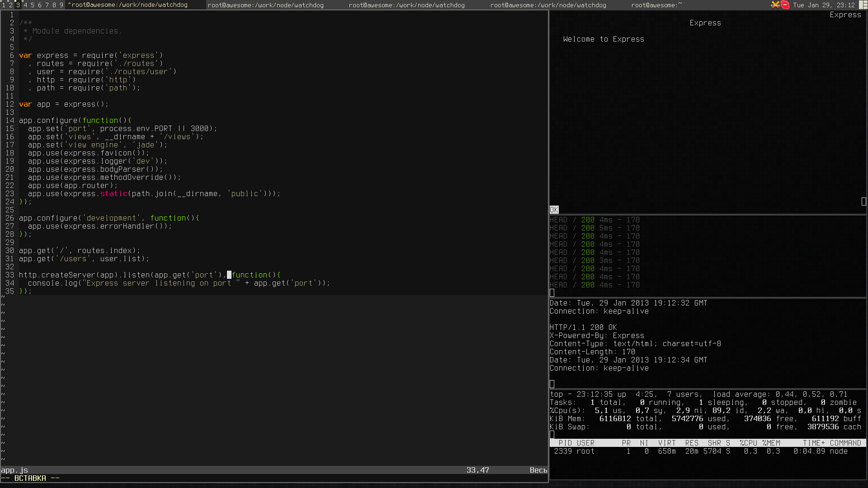868x488 pixels.
Task: Switch to workspace tag 1
Action: pyautogui.click(x=4, y=5)
